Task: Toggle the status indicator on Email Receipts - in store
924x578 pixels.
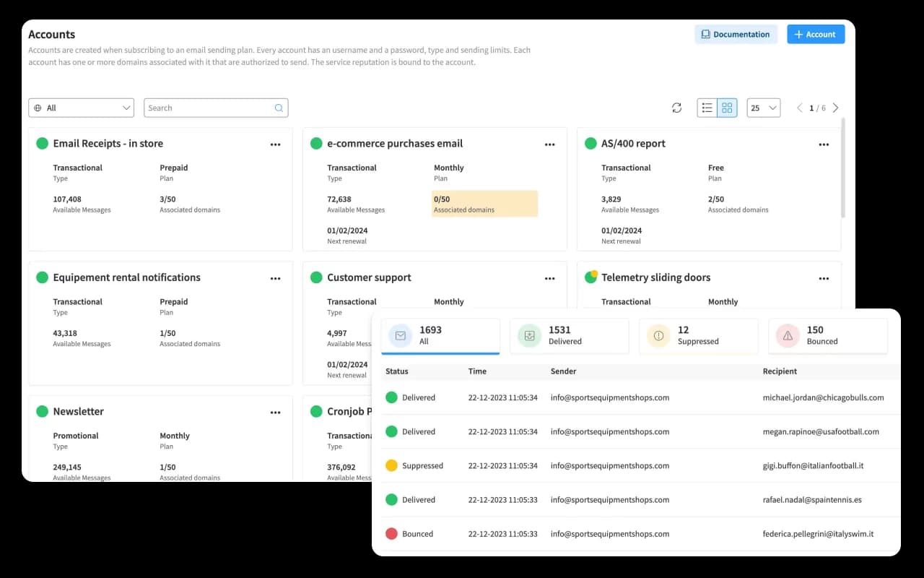Action: click(42, 143)
